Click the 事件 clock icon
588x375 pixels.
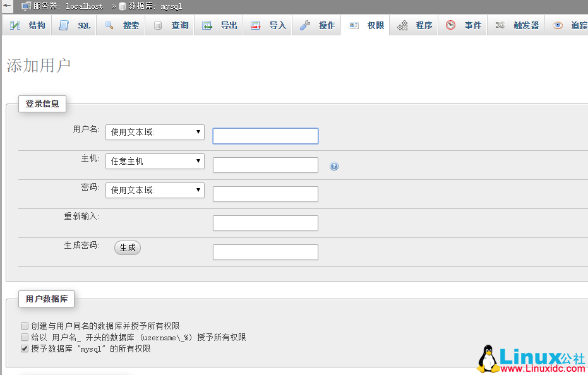point(450,26)
